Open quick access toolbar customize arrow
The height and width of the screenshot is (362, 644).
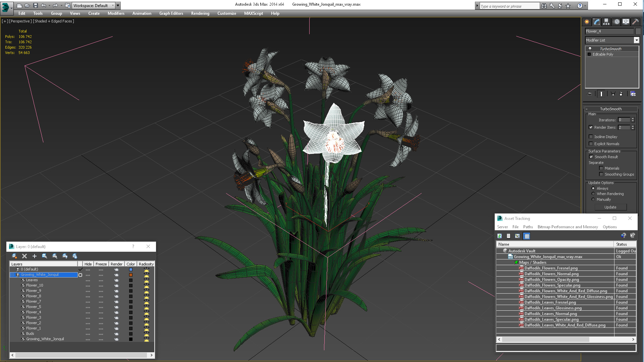click(118, 5)
